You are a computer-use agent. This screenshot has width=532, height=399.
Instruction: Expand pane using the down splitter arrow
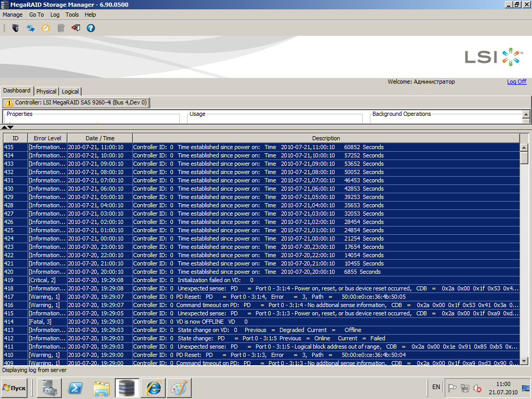pos(10,127)
